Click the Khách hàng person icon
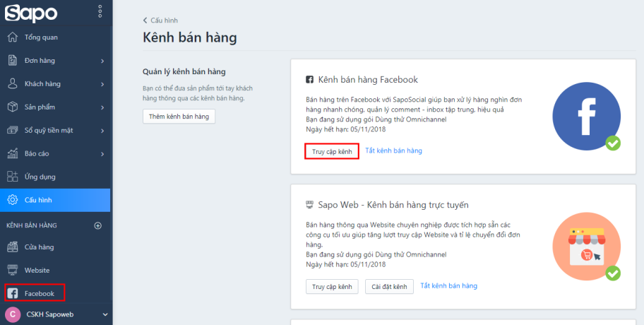 tap(13, 84)
